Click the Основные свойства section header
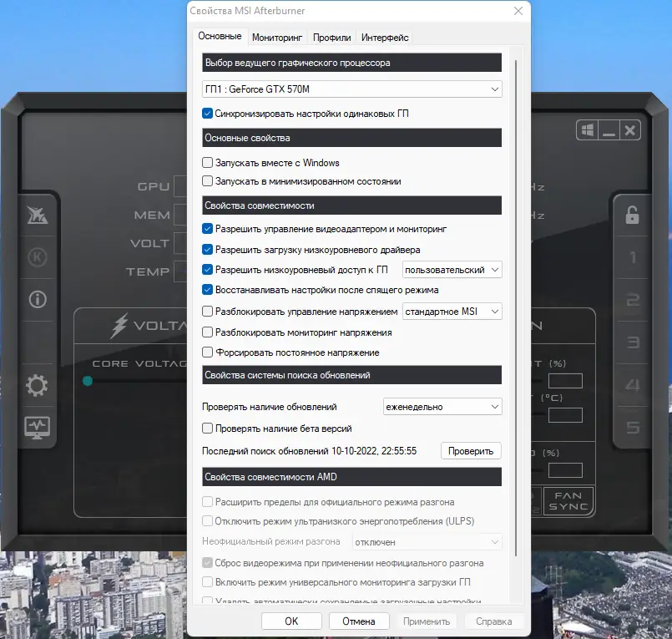Screen dimensions: 672x639 point(351,138)
